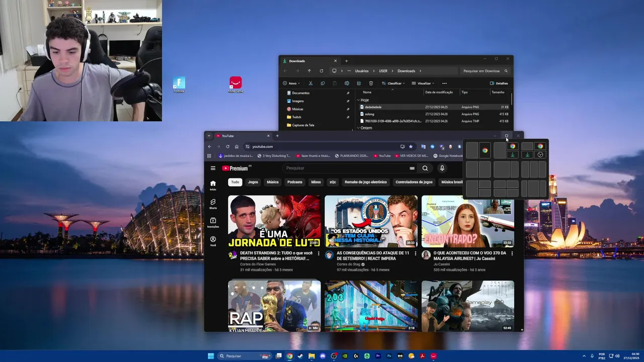Open the Explorer toolbar three-dots overflow menu
Image resolution: width=644 pixels, height=362 pixels.
click(444, 83)
